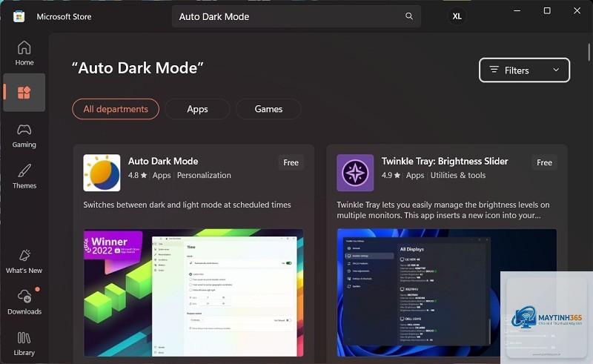The image size is (593, 364).
Task: Select the Apps department filter
Action: click(x=197, y=109)
